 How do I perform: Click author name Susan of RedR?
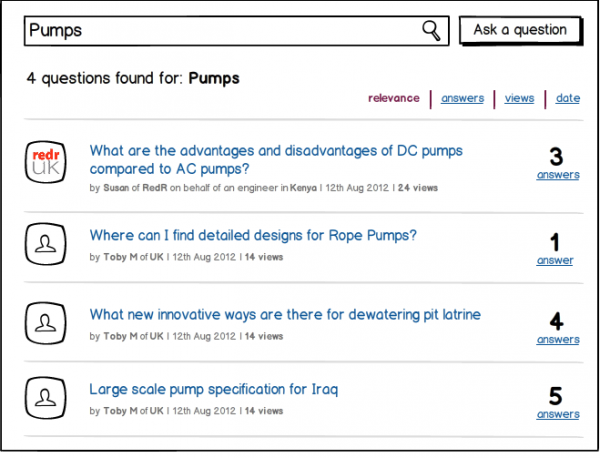(x=135, y=188)
